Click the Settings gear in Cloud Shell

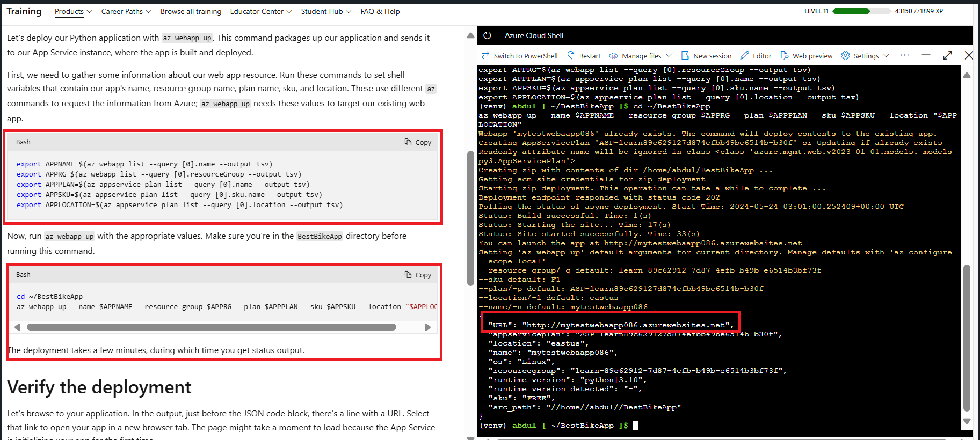(x=845, y=55)
